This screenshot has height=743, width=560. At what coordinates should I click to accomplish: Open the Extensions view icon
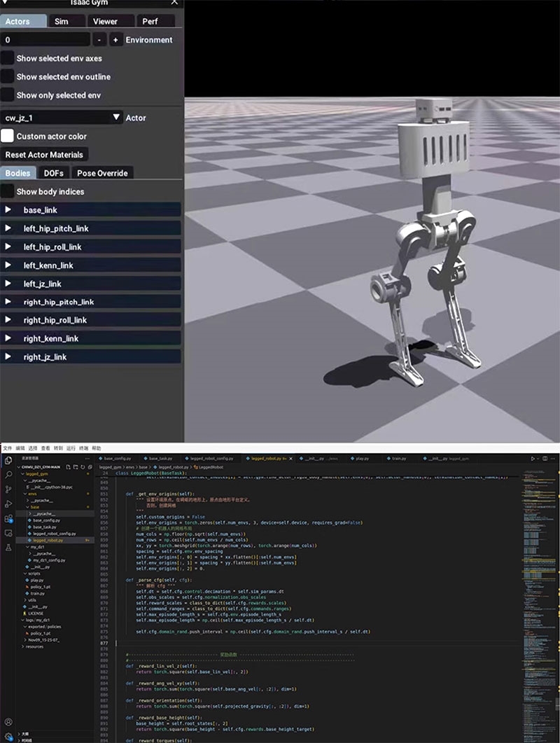pos(8,519)
